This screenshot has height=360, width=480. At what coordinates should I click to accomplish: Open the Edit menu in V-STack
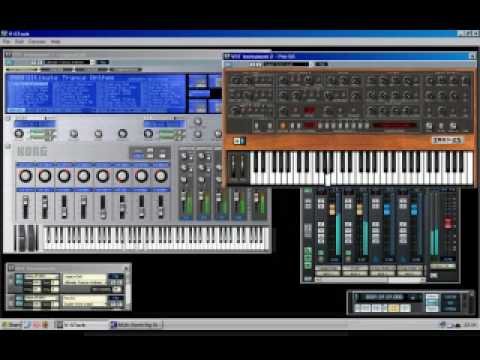point(19,42)
